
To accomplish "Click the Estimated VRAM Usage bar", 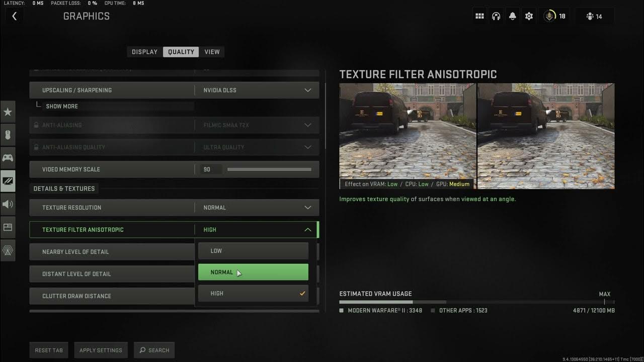I will (477, 302).
